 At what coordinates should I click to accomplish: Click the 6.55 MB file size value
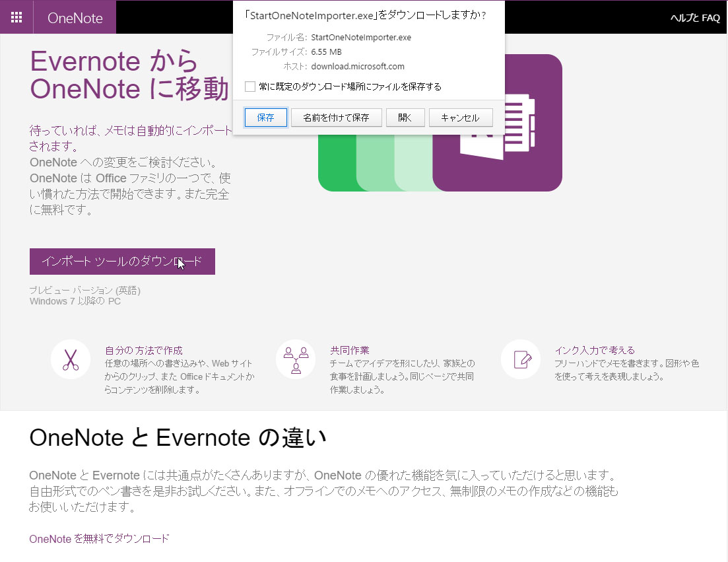(326, 52)
